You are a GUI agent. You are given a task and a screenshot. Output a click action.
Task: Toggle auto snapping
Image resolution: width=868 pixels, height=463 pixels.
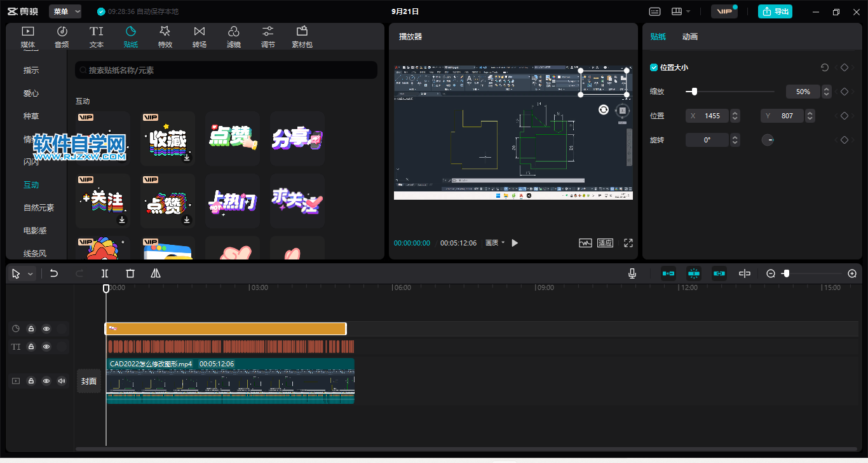694,273
